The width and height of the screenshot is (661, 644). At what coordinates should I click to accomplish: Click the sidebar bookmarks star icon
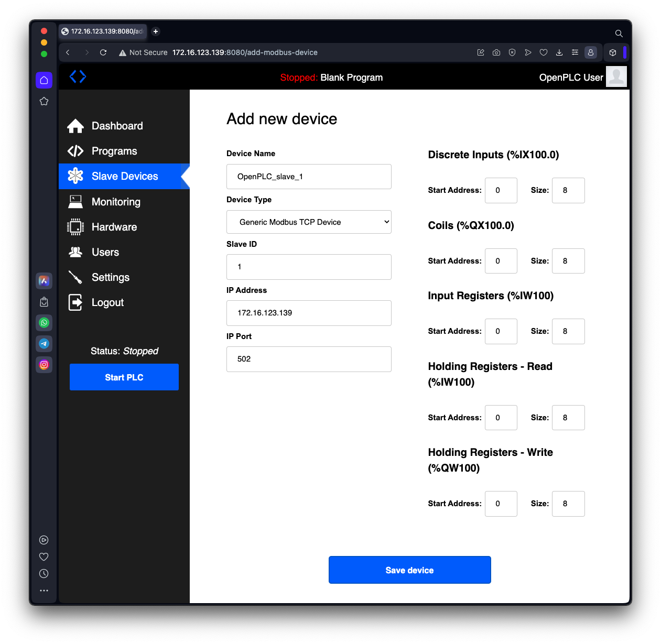coord(44,101)
